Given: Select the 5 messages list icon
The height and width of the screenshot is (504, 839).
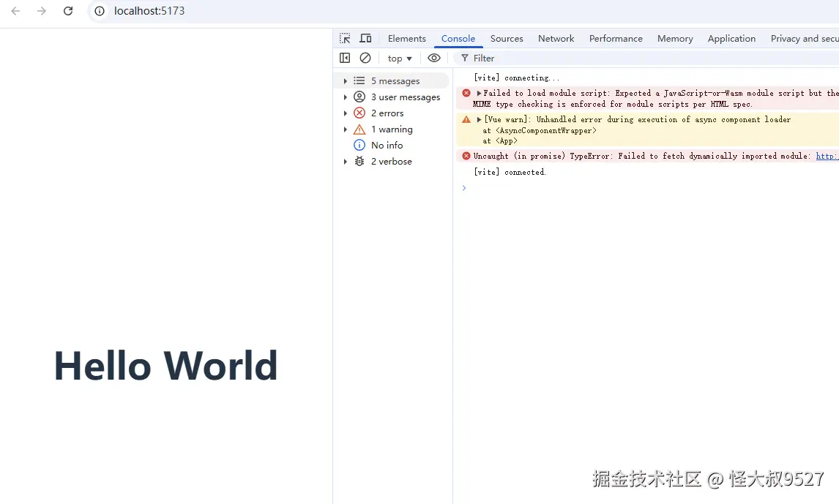Looking at the screenshot, I should pos(359,80).
